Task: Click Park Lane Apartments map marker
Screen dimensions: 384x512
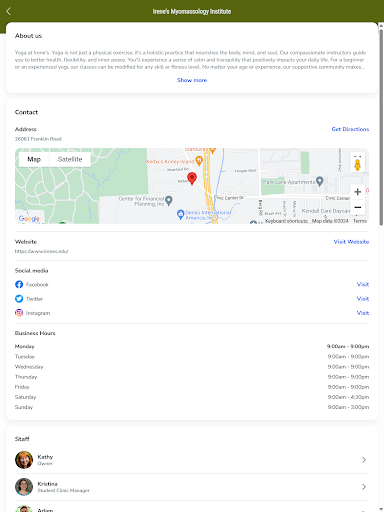Action: pos(319,181)
